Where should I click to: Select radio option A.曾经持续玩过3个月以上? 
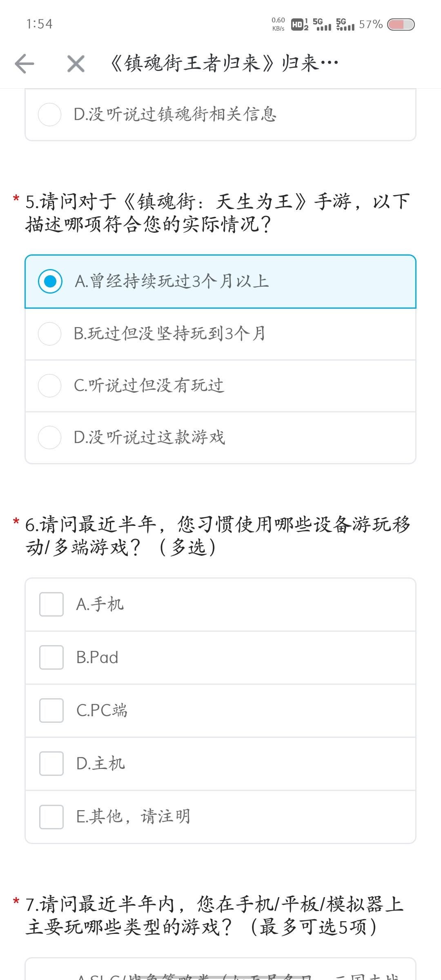pyautogui.click(x=50, y=281)
